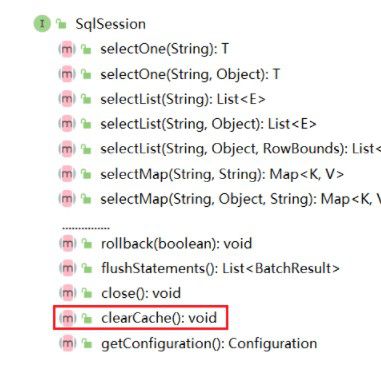Click the green lock icon next to SqlSession
Viewport: 381px width, 365px height.
pyautogui.click(x=61, y=24)
